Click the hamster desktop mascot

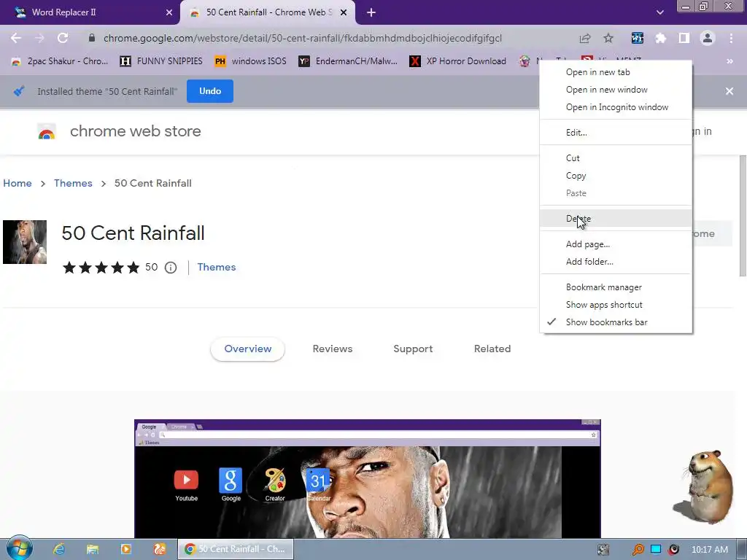[705, 486]
